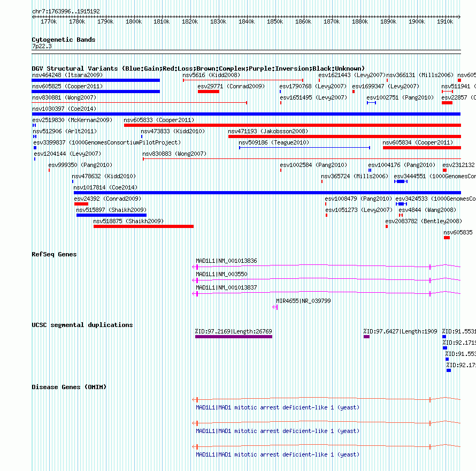The image size is (476, 471).
Task: Select nsv515897 (Shaikh2009) variant label
Action: point(111,210)
